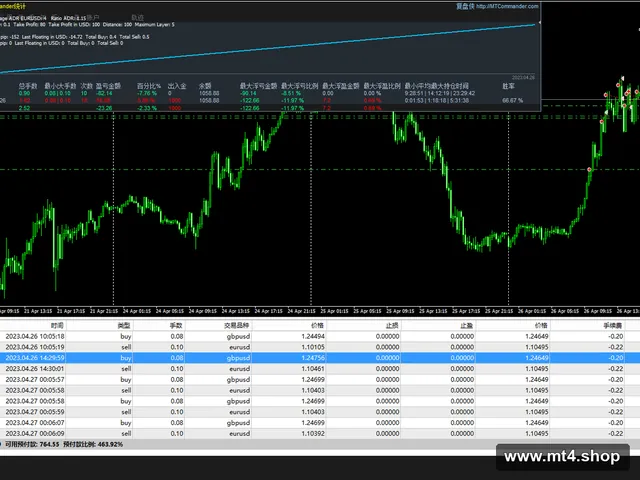Click the 2.52 total lots value
The width and height of the screenshot is (640, 480).
pyautogui.click(x=24, y=108)
